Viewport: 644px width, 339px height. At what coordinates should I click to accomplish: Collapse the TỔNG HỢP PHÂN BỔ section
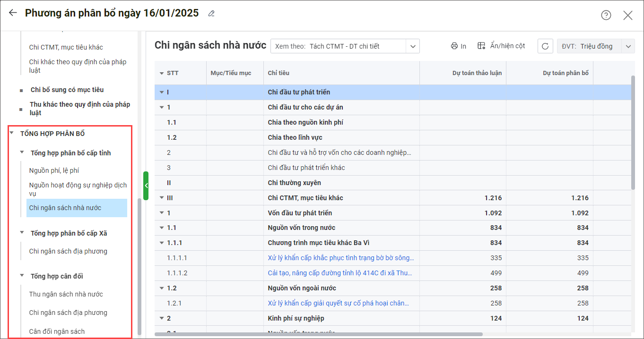click(12, 134)
